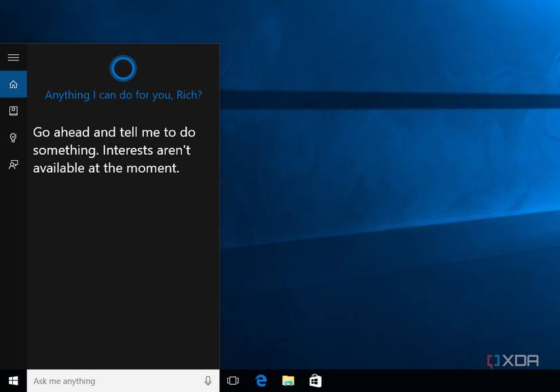560x392 pixels.
Task: Click the Cortana circle logo
Action: pyautogui.click(x=123, y=68)
